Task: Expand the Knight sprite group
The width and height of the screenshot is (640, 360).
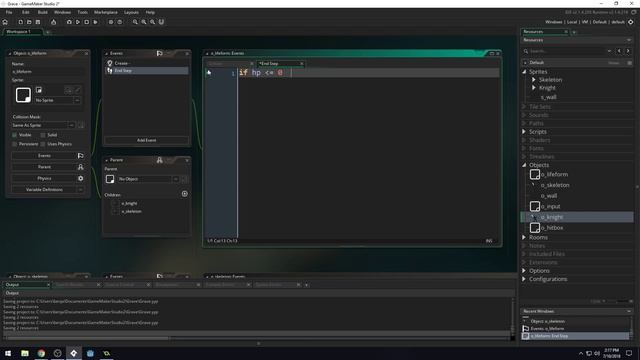Action: pos(533,88)
